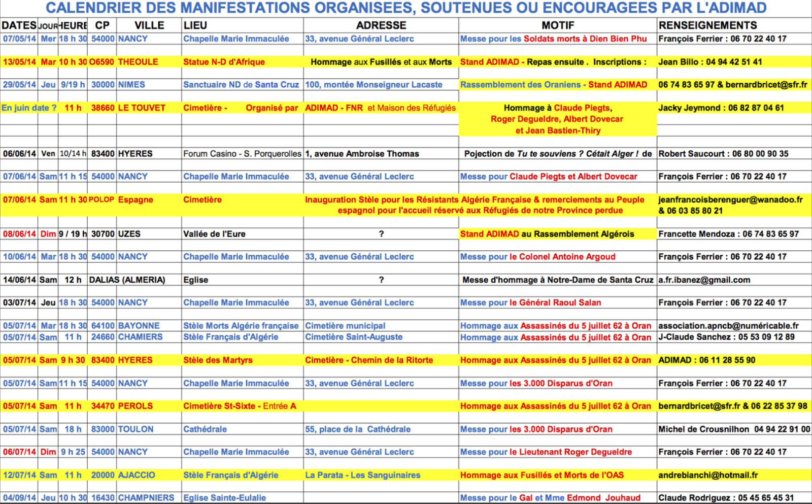Select the Edmond Jouhaud mass cell
The width and height of the screenshot is (812, 504).
550,498
